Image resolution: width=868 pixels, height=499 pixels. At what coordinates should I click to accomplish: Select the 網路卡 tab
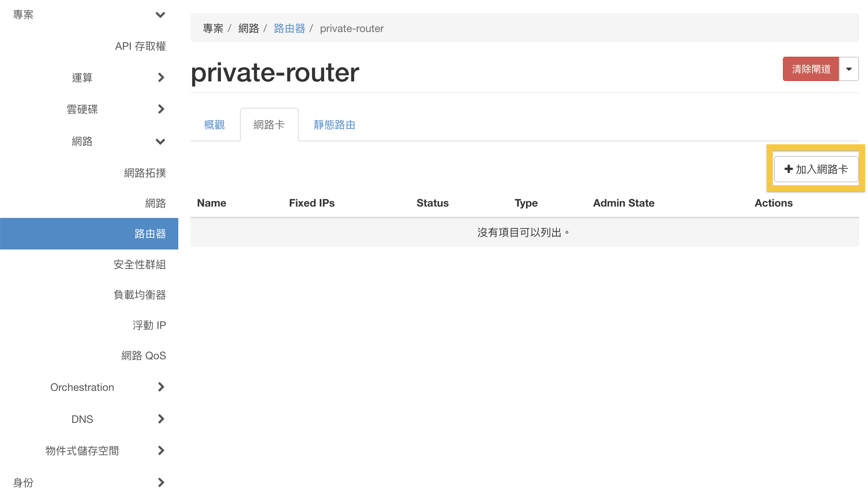(x=269, y=125)
